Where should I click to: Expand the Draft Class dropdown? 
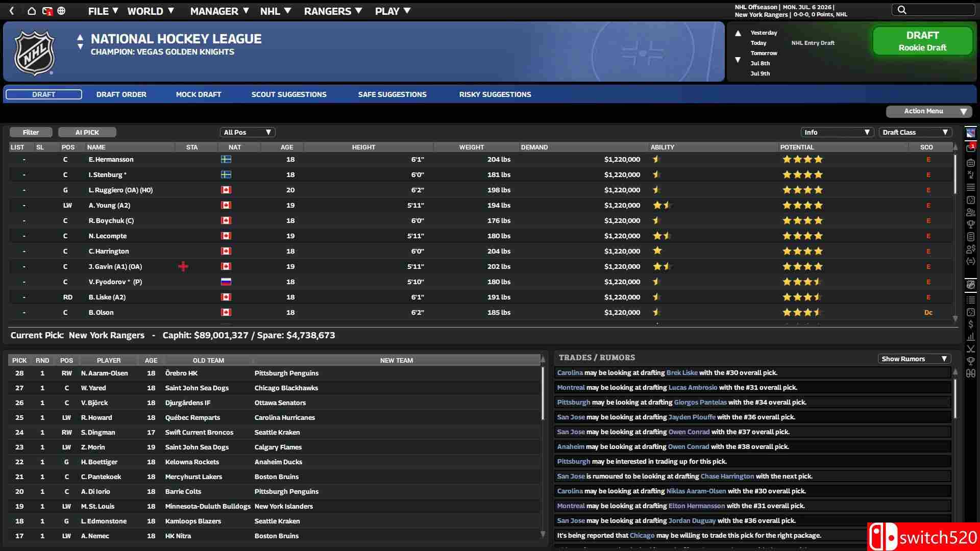pos(914,132)
